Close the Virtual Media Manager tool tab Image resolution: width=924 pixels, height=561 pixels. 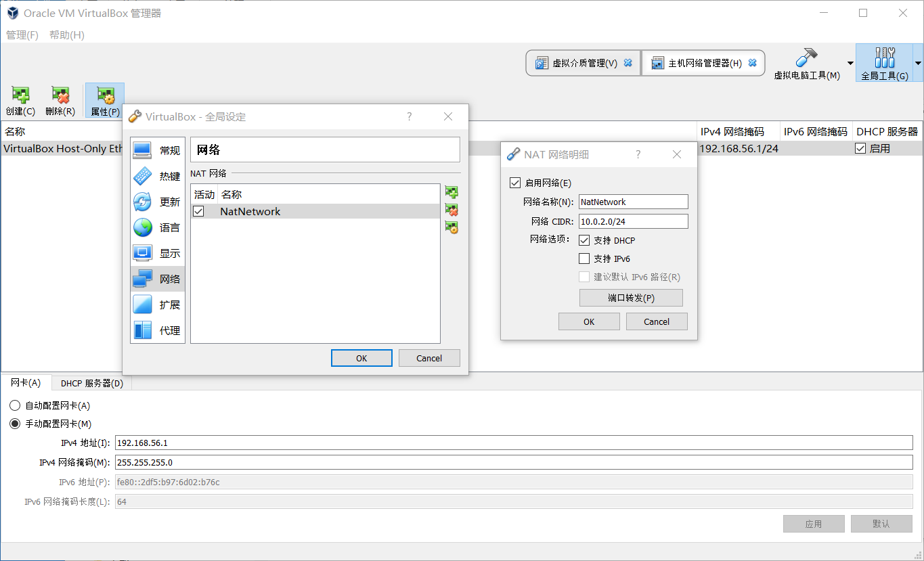(x=628, y=63)
